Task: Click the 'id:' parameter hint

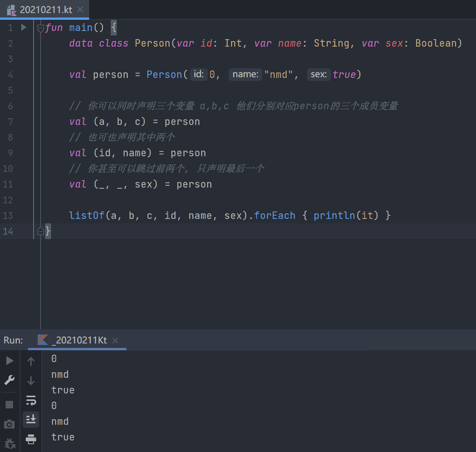Action: pos(198,74)
